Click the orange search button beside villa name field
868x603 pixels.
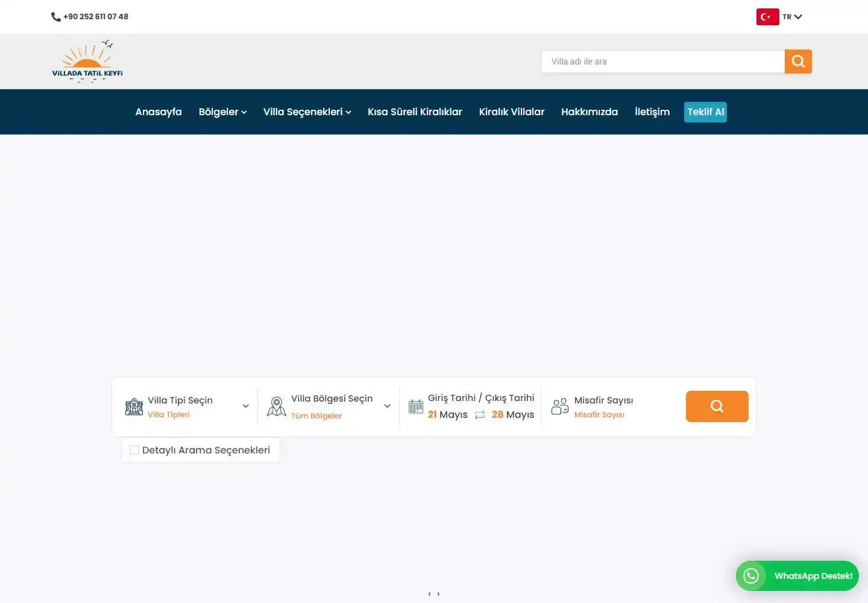(798, 62)
